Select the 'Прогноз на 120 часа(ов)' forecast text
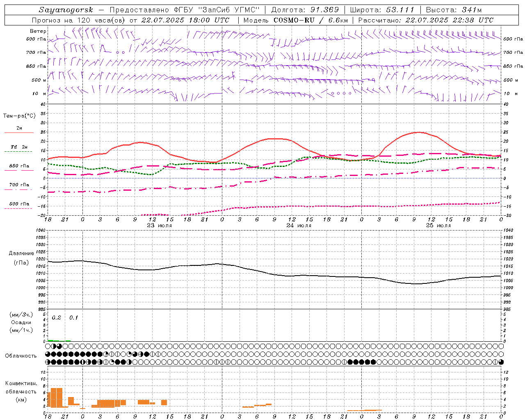Image resolution: width=525 pixels, height=420 pixels. (x=79, y=20)
